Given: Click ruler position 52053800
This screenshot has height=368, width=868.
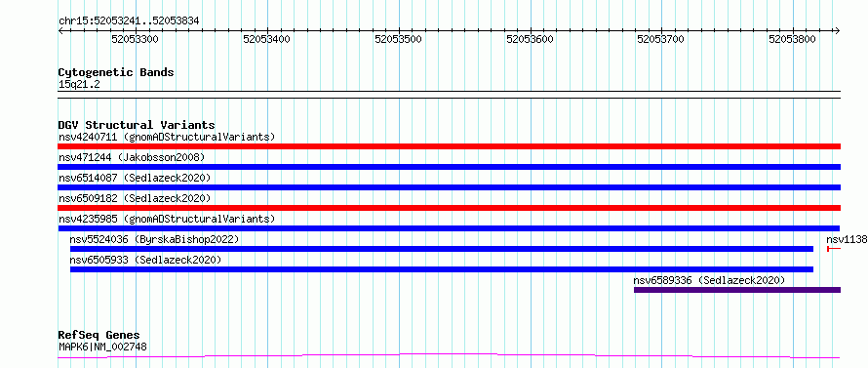Looking at the screenshot, I should (793, 39).
